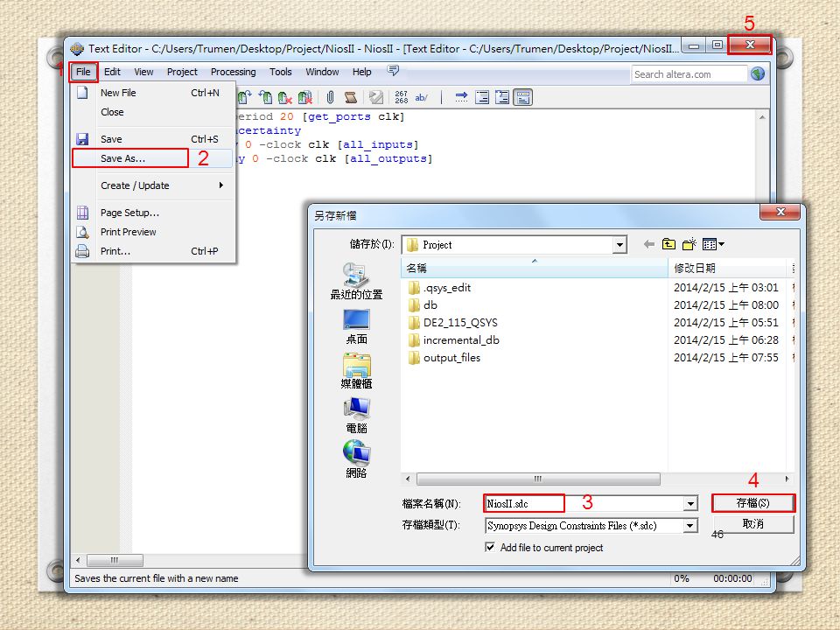Open the Tools menu

coord(281,72)
